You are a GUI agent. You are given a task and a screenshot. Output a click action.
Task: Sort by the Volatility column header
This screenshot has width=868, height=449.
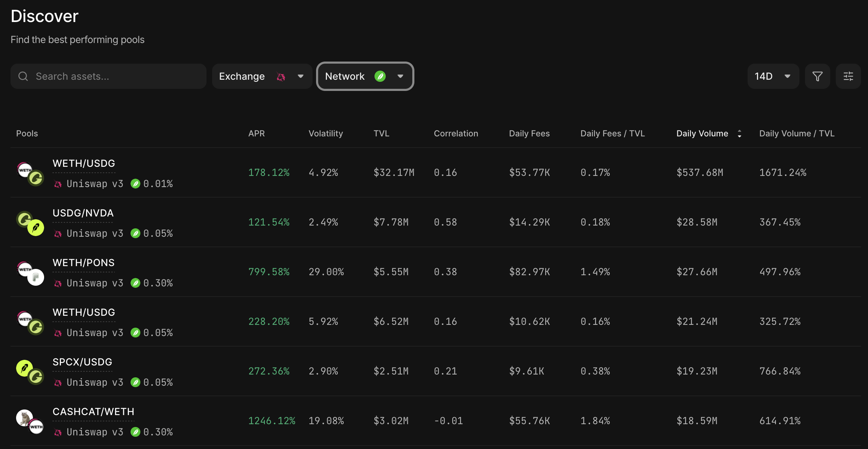326,134
